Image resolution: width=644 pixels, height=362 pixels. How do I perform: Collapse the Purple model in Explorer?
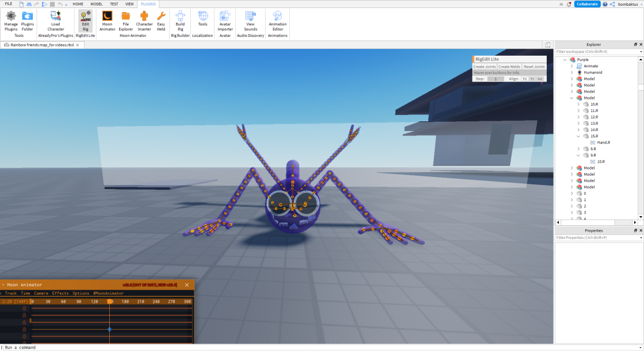[565, 60]
